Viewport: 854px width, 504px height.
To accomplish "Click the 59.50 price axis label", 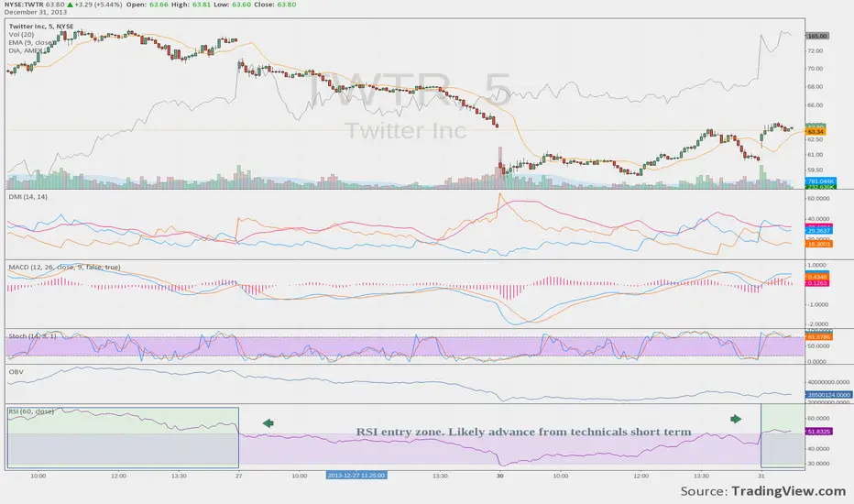I will 816,170.
